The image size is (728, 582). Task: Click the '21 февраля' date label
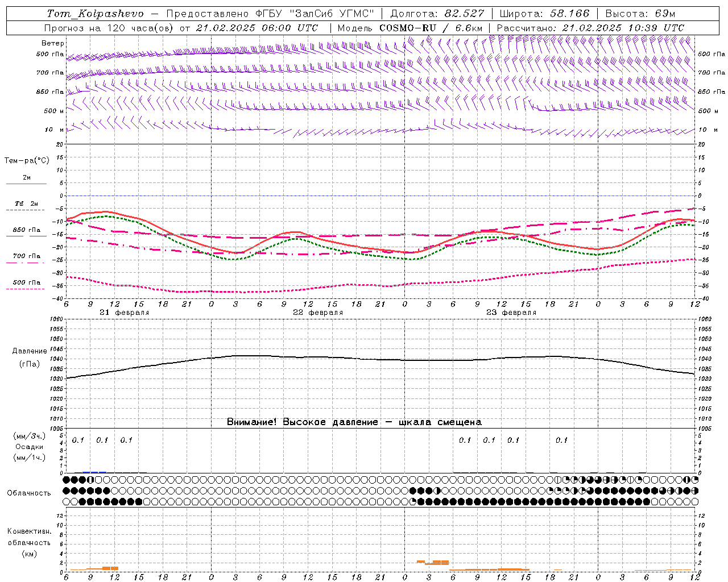click(x=125, y=313)
